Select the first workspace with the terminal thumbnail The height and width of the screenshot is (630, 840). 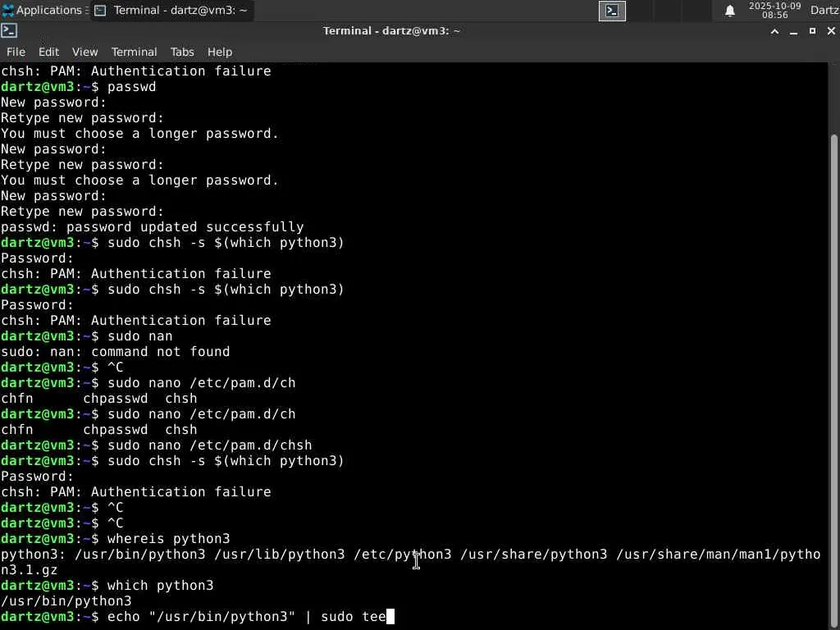coord(612,11)
